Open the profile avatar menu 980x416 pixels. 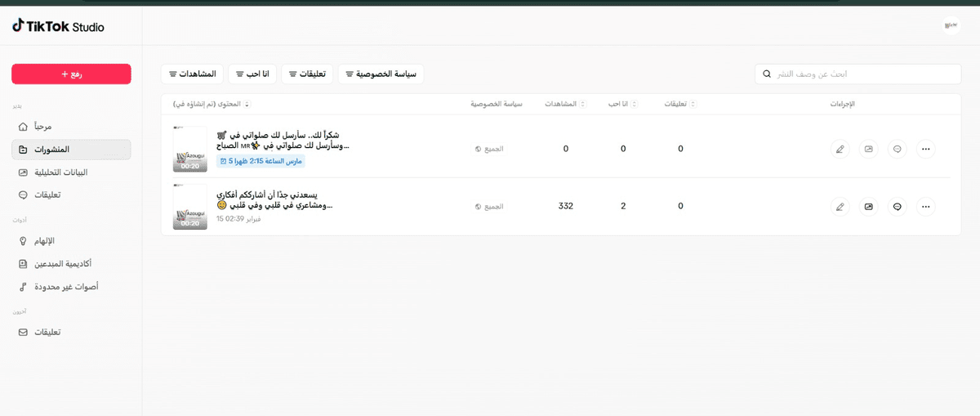tap(950, 25)
